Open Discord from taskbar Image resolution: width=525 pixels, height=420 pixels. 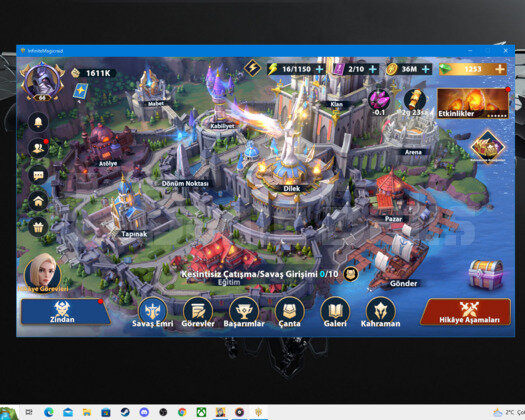144,412
